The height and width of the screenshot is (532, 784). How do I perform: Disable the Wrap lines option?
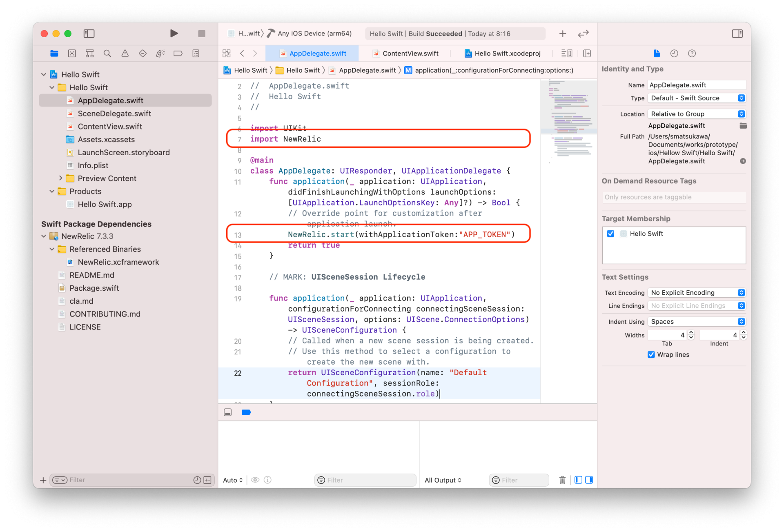pos(651,354)
